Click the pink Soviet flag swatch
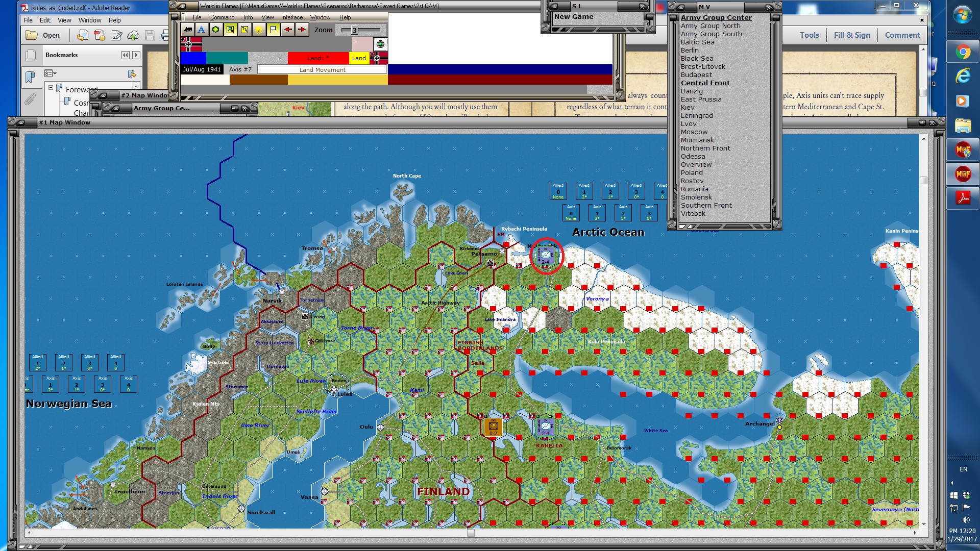 point(362,44)
